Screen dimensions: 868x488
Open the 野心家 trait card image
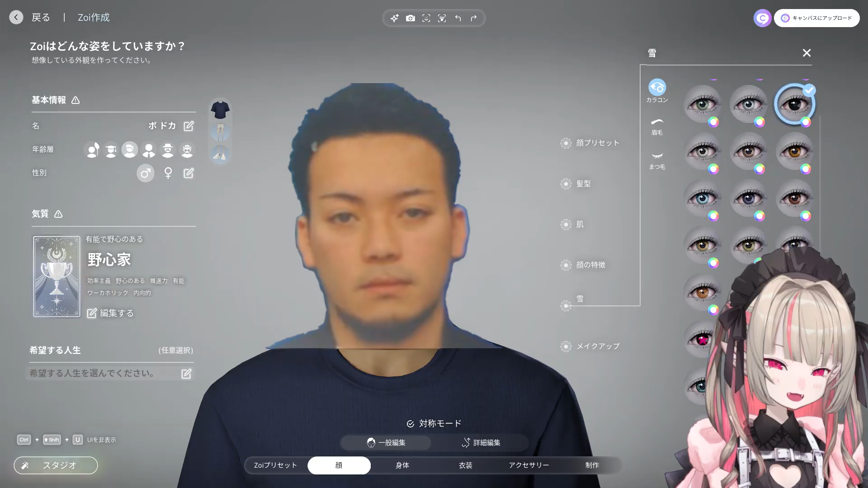[57, 277]
